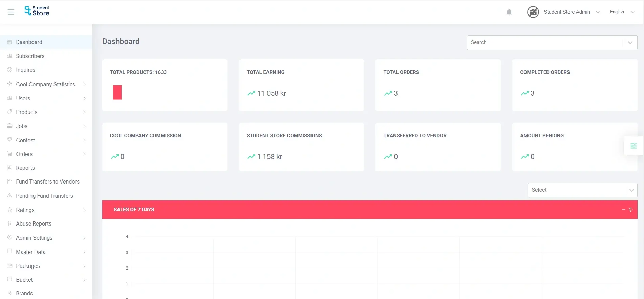Click the Student Store logo
The height and width of the screenshot is (299, 644).
37,11
